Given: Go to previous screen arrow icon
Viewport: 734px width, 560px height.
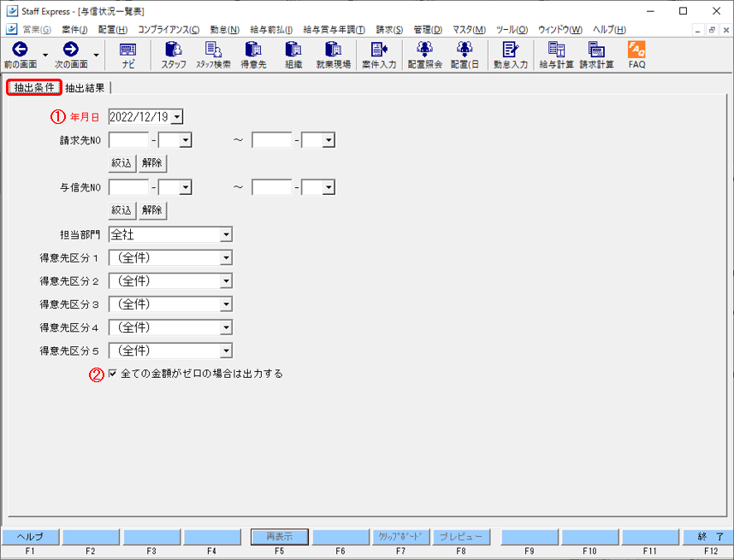Looking at the screenshot, I should [x=21, y=49].
